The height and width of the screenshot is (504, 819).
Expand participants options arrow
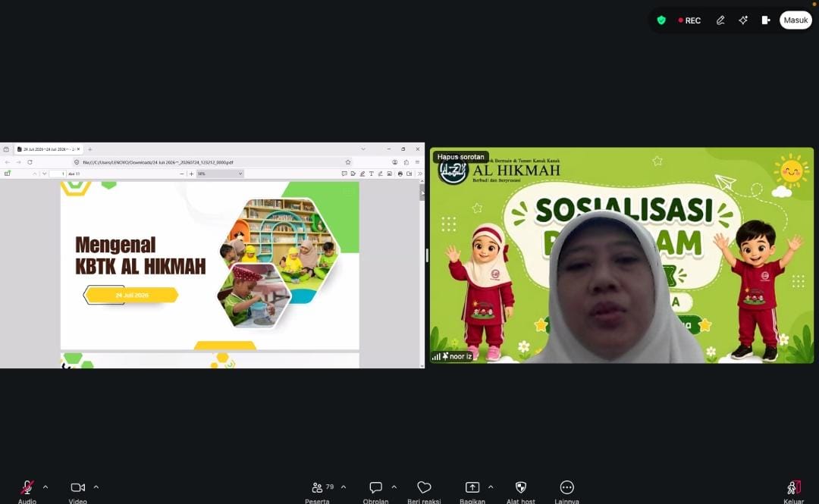pos(344,487)
